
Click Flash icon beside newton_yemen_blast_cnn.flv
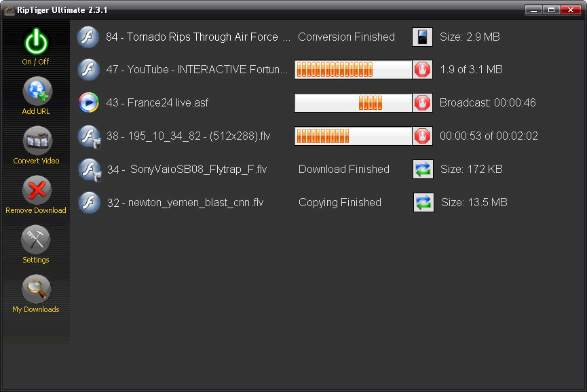pyautogui.click(x=89, y=202)
